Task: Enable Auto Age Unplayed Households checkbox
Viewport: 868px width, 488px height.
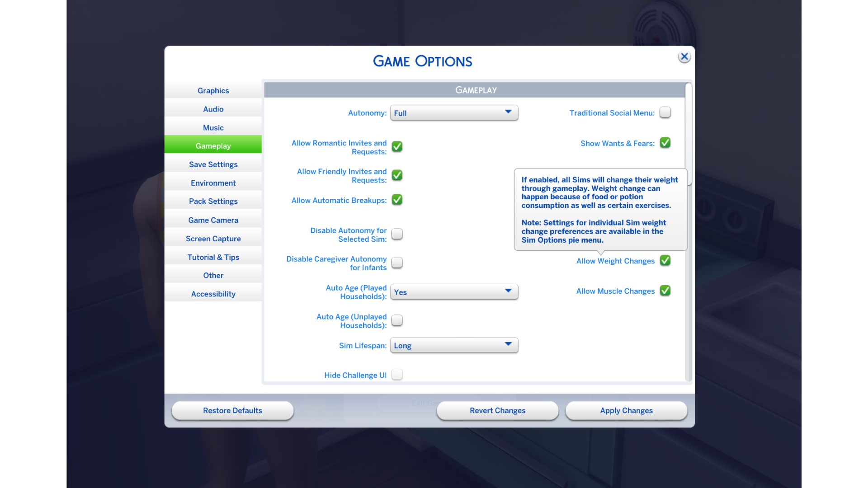Action: click(397, 320)
